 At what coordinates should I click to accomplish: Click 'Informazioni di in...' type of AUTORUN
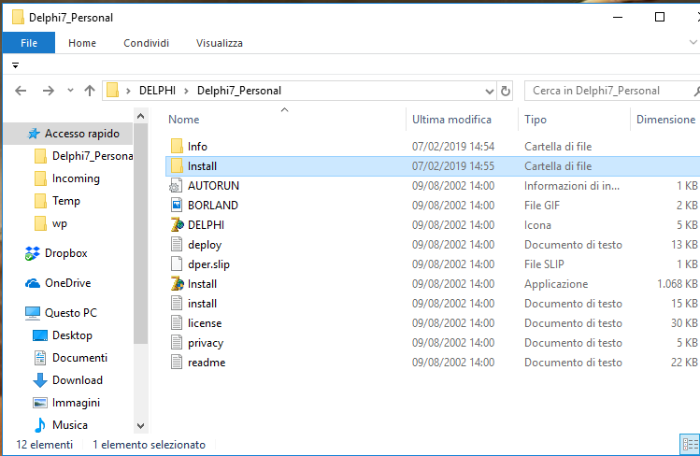(571, 185)
